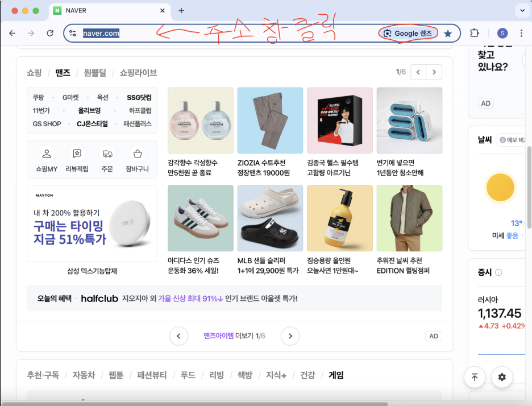
Task: Open the G마켓 link
Action: point(70,97)
